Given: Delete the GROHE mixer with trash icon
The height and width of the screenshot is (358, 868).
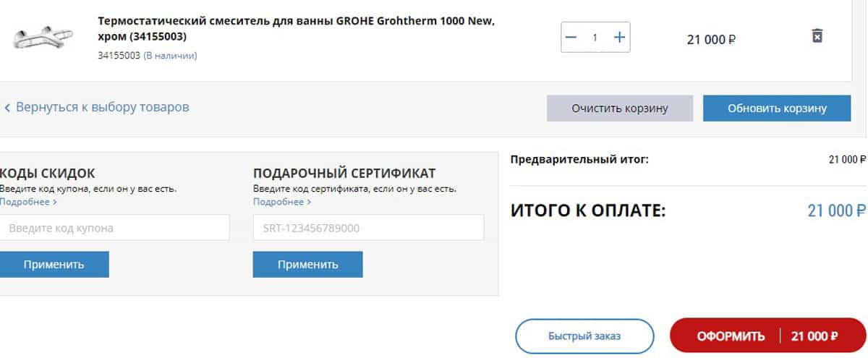Looking at the screenshot, I should coord(817,36).
